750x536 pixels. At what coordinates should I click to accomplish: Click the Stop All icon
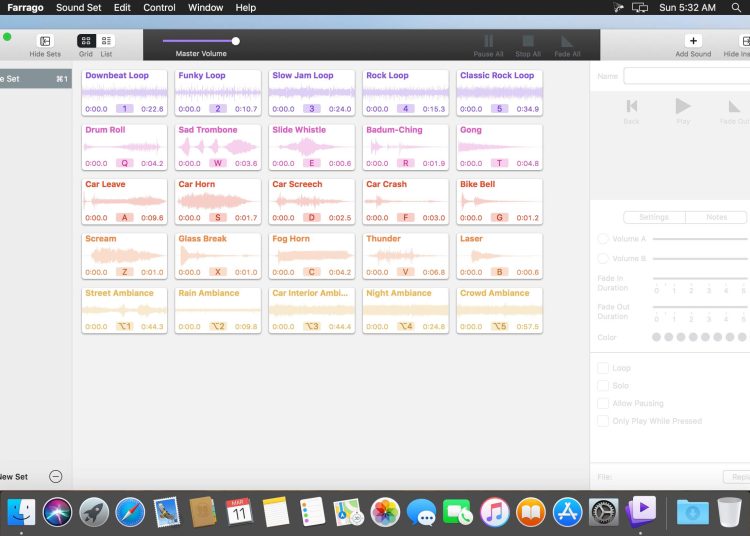point(529,41)
